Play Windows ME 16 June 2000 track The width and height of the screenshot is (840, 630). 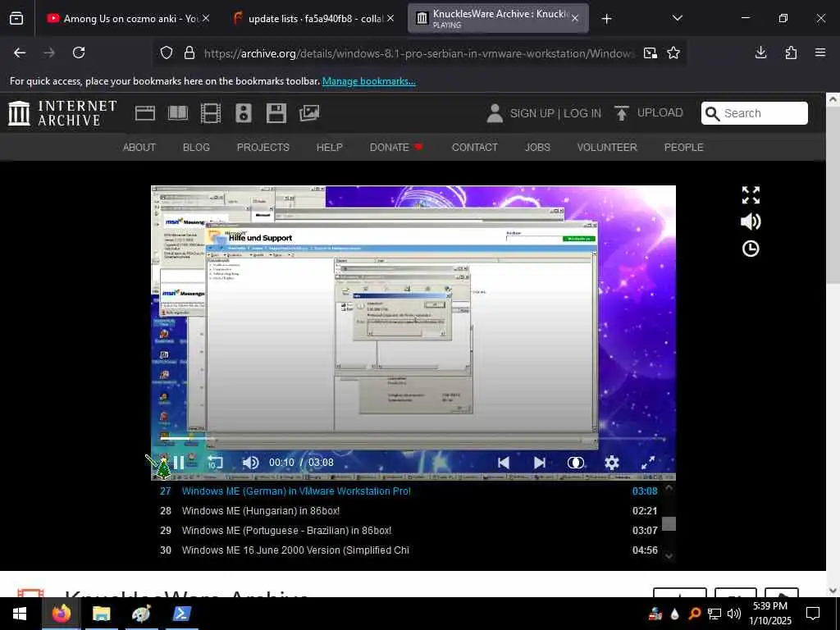coord(409,550)
